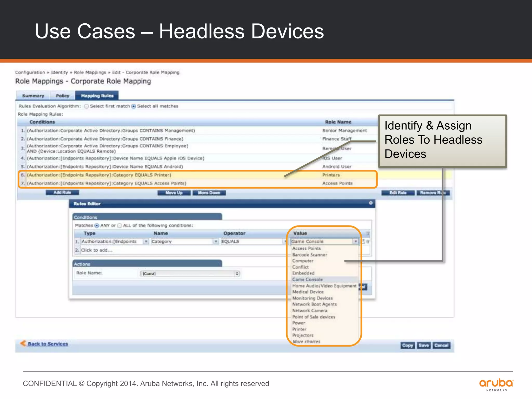Pick Embedded in the Value list
Image resolution: width=532 pixels, height=399 pixels.
(x=303, y=273)
